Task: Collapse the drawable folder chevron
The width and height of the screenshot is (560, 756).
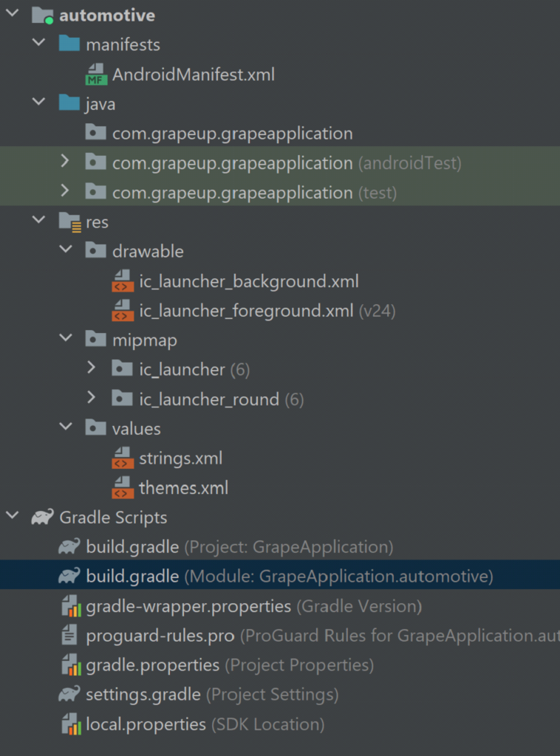Action: 65,250
